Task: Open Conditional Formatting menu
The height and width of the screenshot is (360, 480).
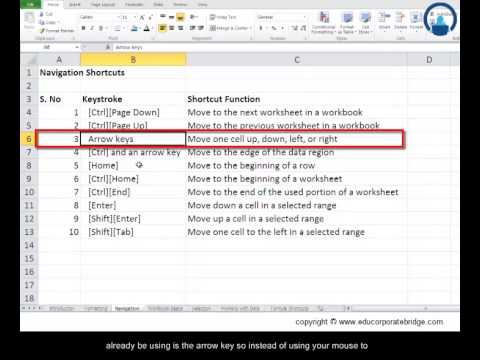Action: click(323, 23)
